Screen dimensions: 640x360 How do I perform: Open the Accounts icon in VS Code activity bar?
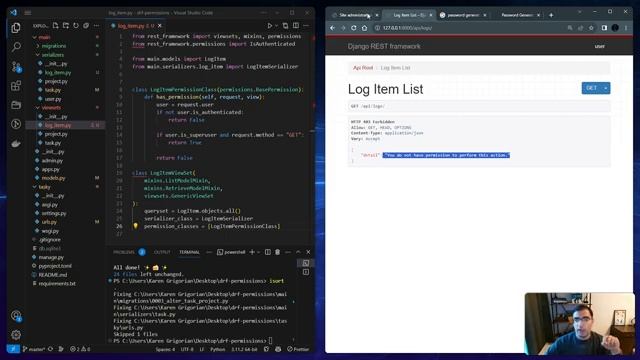coord(16,316)
